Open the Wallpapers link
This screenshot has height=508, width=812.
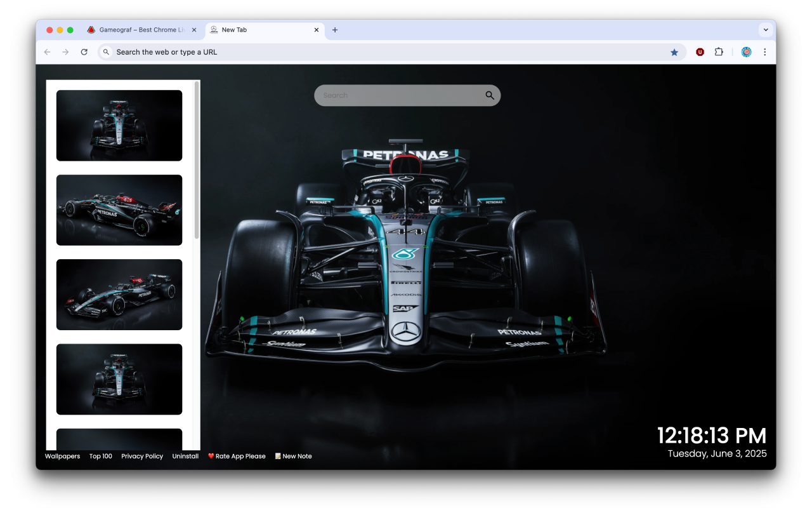(62, 456)
